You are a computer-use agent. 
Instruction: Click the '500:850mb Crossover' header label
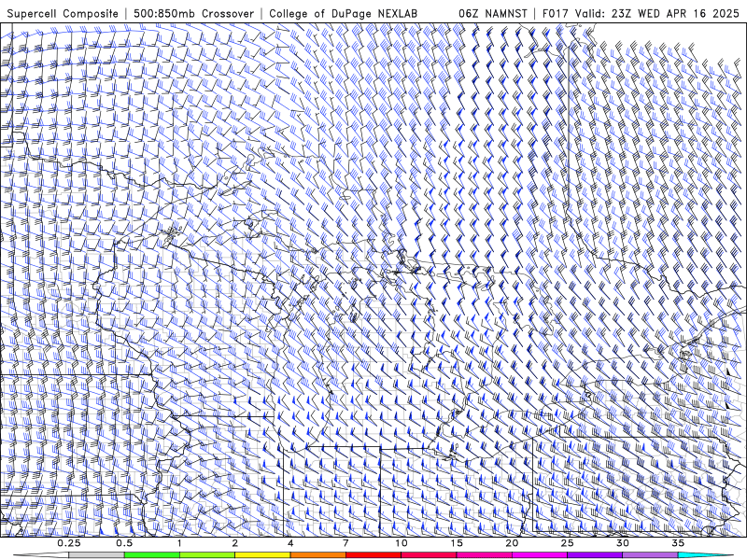[x=194, y=14]
